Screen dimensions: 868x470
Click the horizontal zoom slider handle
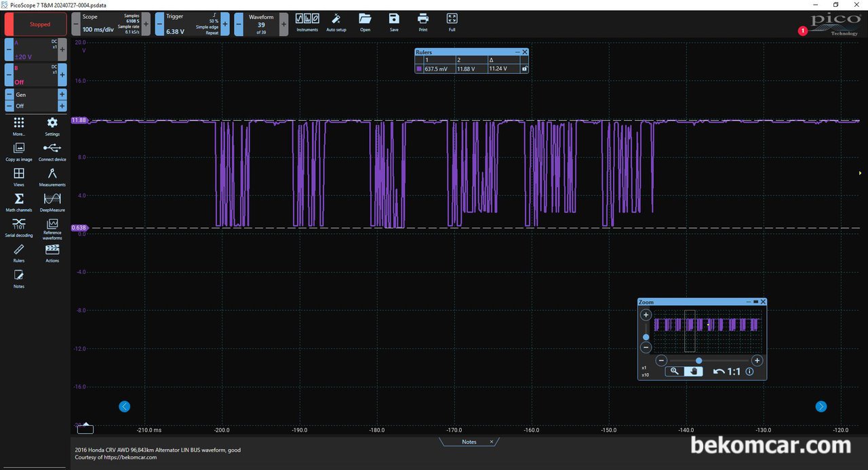(699, 361)
